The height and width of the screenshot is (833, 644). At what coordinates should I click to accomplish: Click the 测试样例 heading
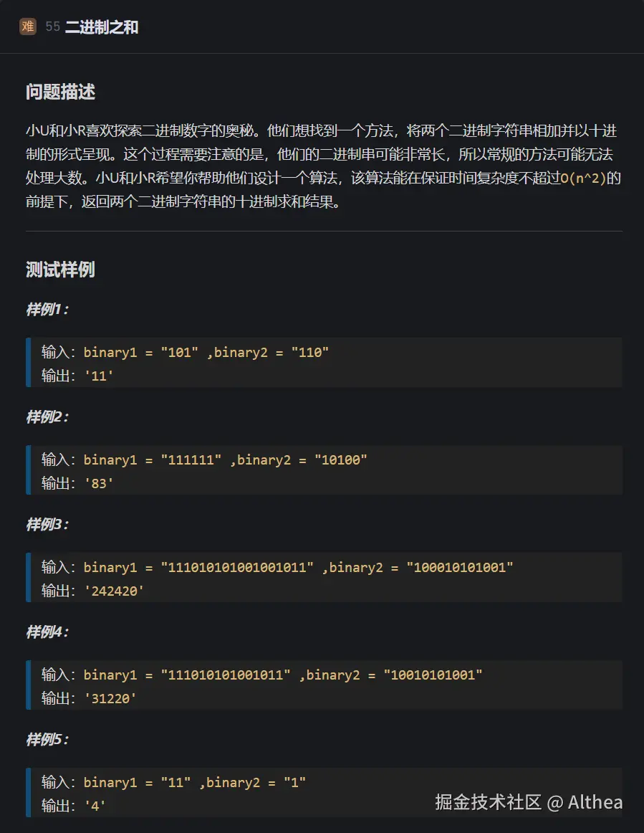(x=60, y=270)
